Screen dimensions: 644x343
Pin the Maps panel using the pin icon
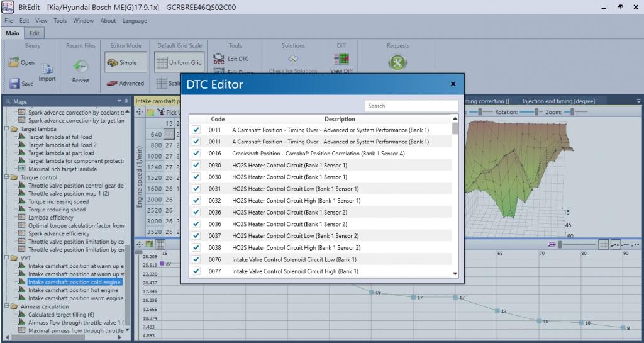click(126, 101)
